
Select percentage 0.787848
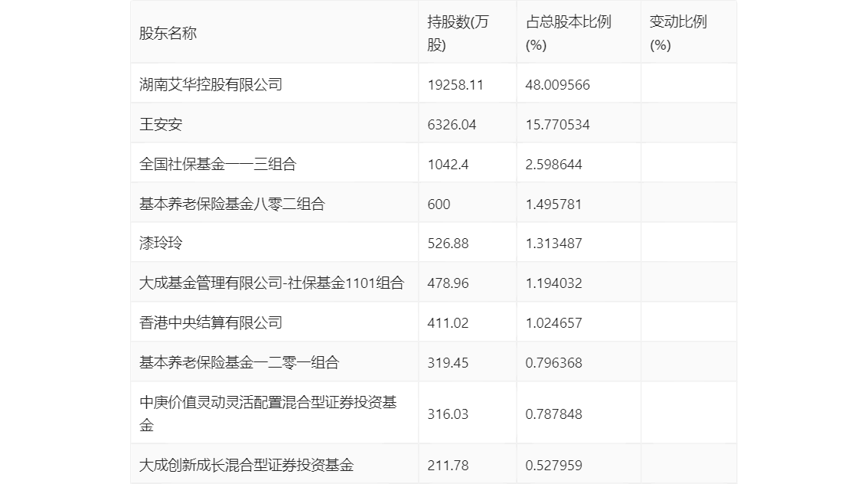553,414
